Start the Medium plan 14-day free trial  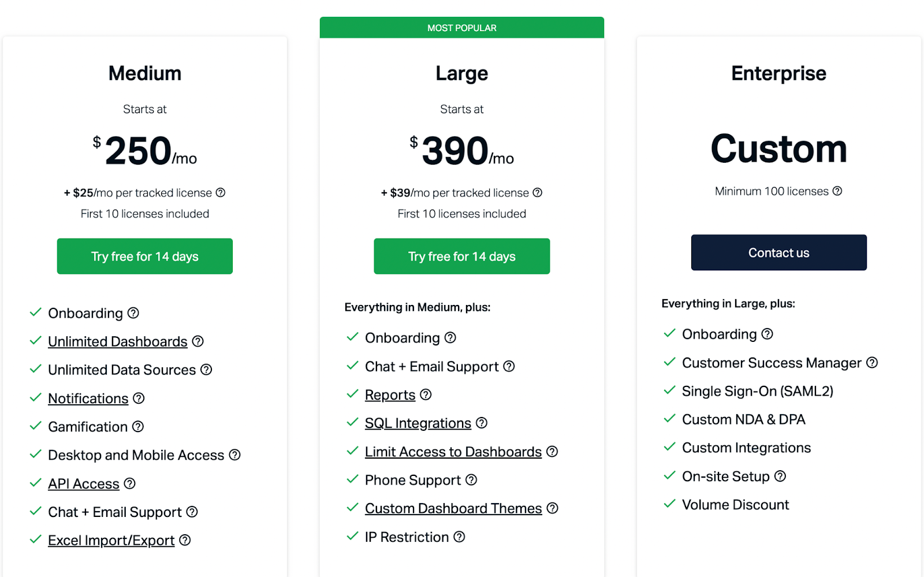(145, 256)
